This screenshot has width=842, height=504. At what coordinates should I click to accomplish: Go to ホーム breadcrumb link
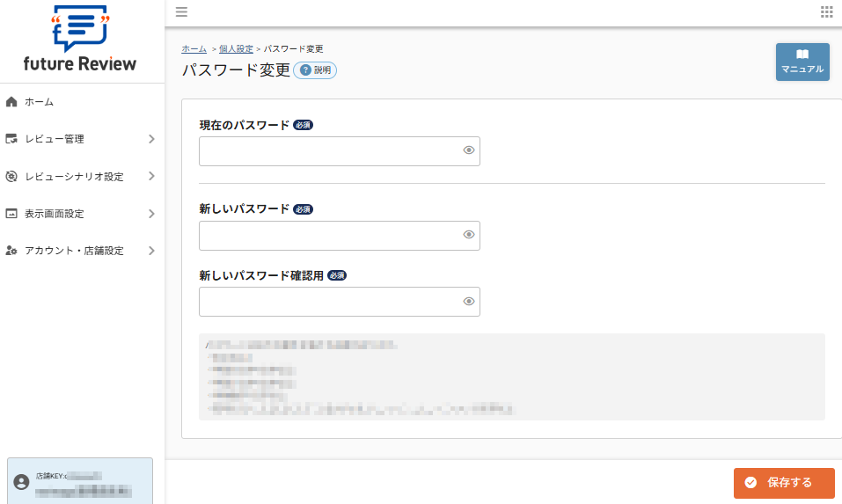click(x=194, y=49)
